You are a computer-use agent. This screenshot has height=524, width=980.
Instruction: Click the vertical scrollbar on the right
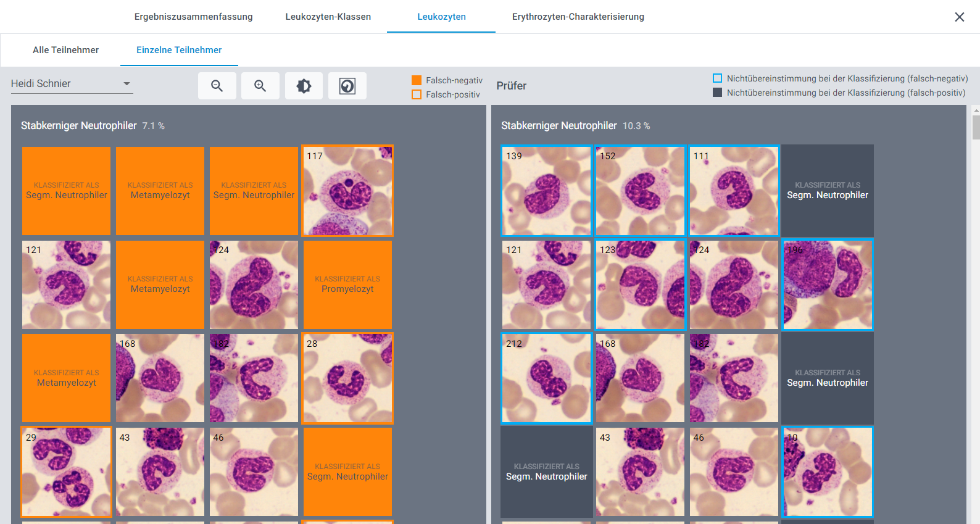click(x=975, y=127)
